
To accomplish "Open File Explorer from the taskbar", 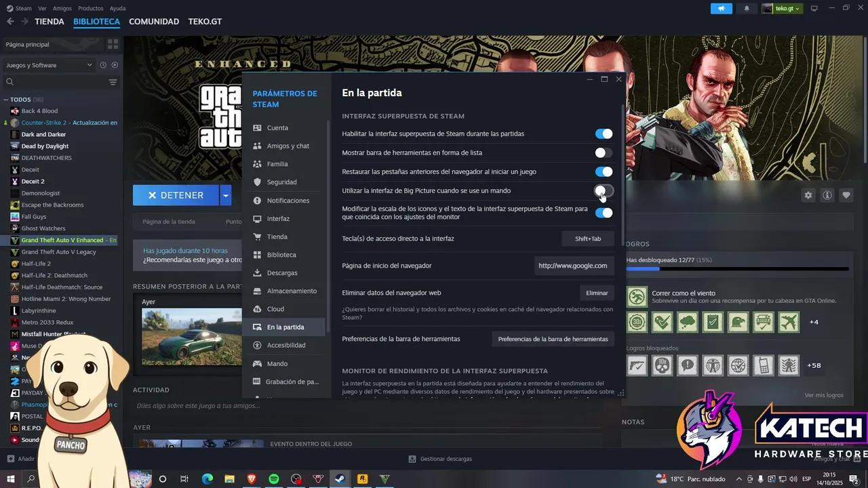I will coord(229,479).
